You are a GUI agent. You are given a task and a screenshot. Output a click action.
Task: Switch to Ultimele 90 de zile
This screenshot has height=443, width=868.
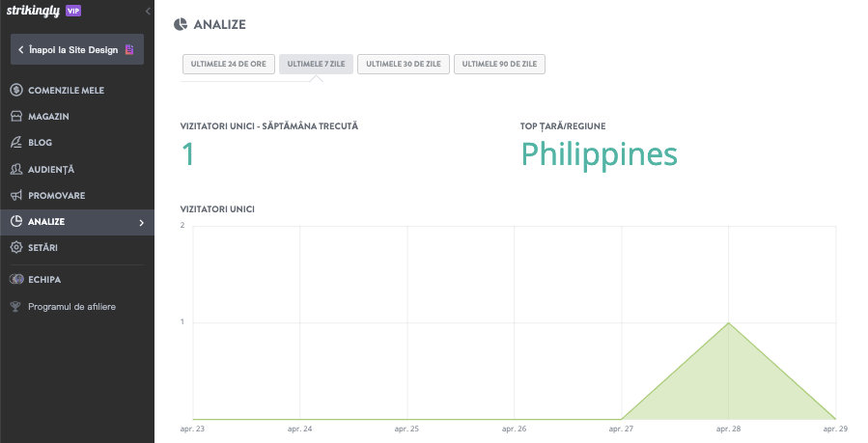pyautogui.click(x=500, y=65)
